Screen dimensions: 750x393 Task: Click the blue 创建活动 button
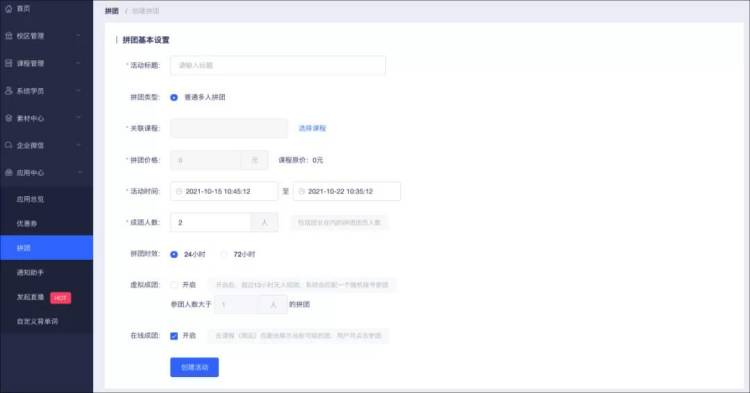194,367
